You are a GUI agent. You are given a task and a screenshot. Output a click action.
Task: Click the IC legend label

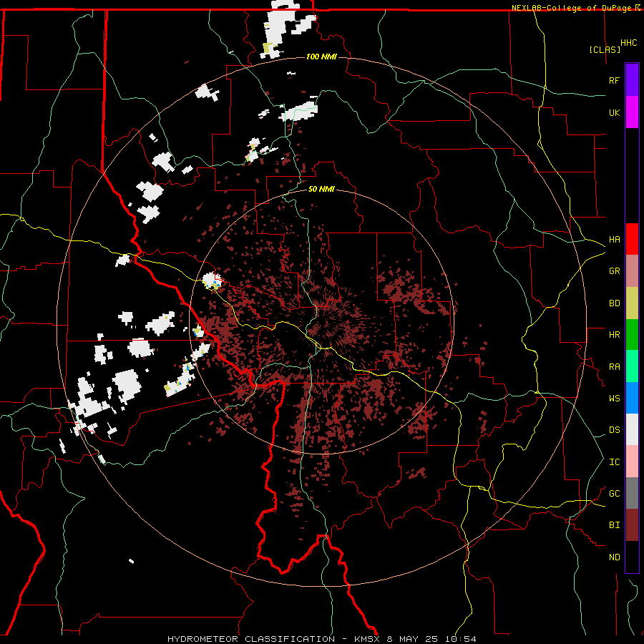click(614, 462)
